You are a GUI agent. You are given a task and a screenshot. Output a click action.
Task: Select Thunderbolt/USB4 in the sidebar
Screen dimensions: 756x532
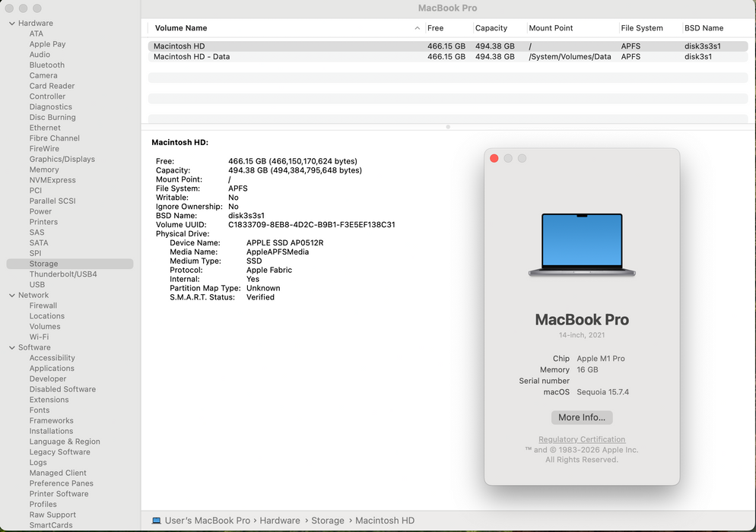[65, 274]
